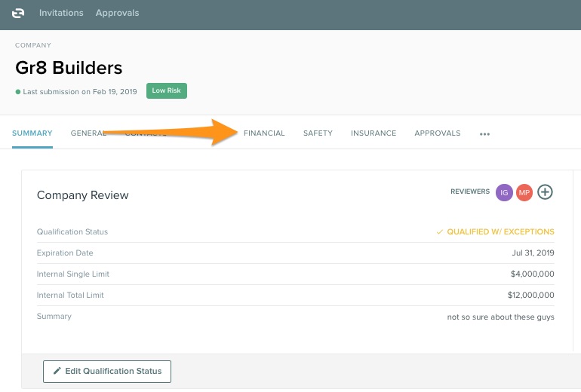This screenshot has height=392, width=581.
Task: Expand more tabs via ellipsis icon
Action: tap(484, 133)
